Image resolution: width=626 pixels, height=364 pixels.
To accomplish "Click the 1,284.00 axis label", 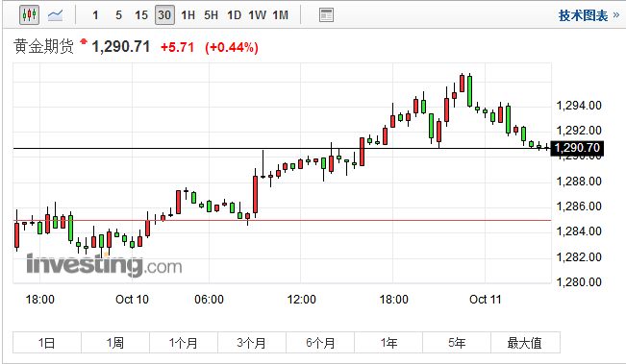I will coord(579,231).
